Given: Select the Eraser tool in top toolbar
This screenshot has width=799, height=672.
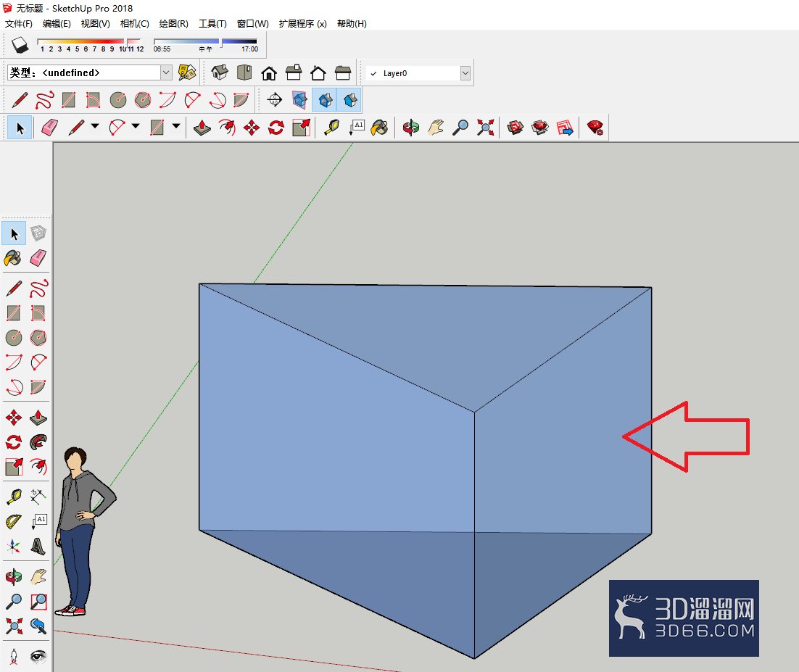Looking at the screenshot, I should pos(49,128).
